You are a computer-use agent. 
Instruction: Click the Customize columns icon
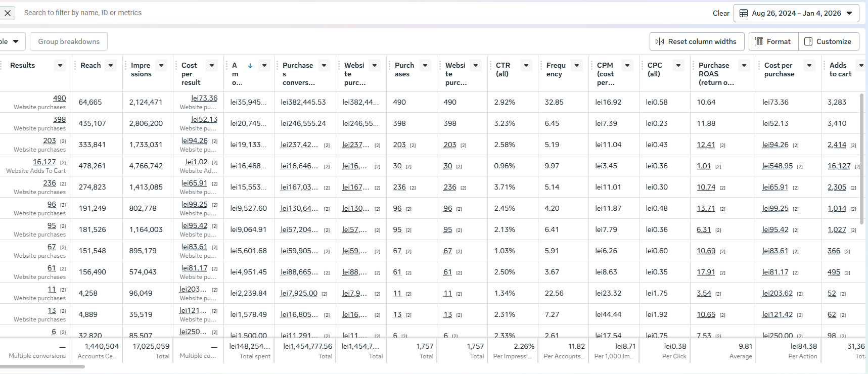[808, 41]
